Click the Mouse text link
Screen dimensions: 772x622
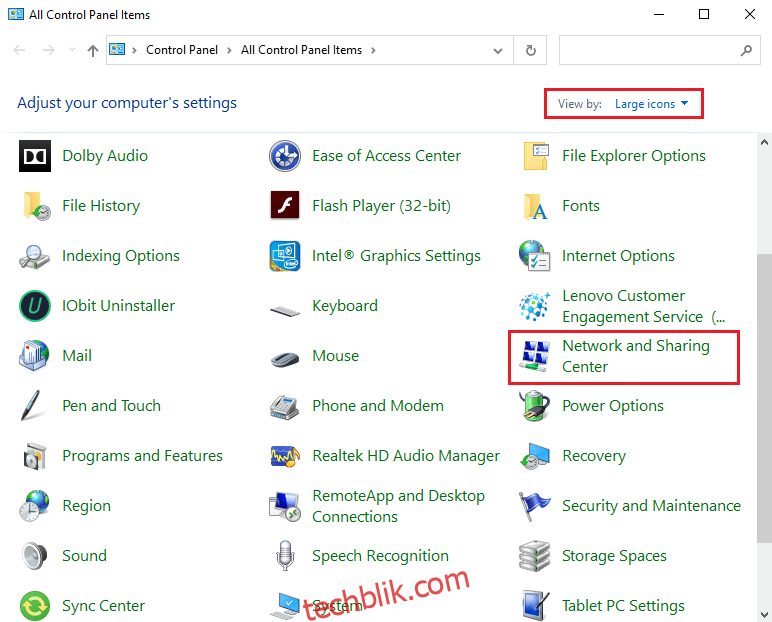335,356
